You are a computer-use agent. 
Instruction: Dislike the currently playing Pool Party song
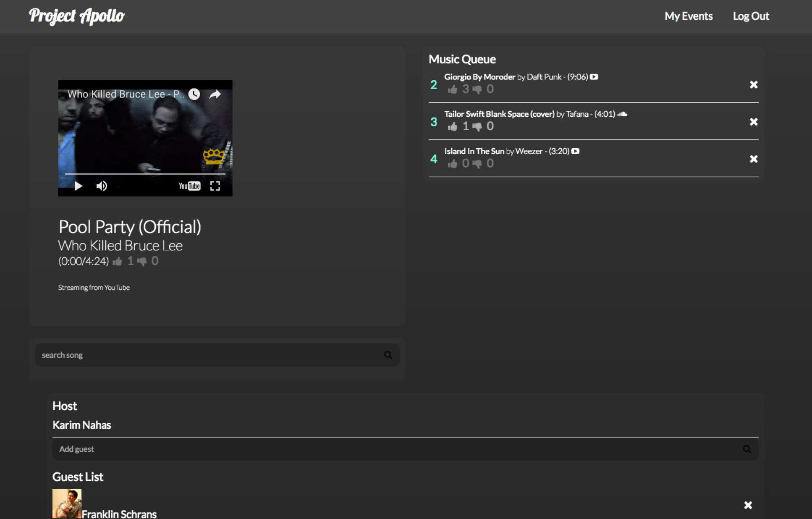(142, 262)
